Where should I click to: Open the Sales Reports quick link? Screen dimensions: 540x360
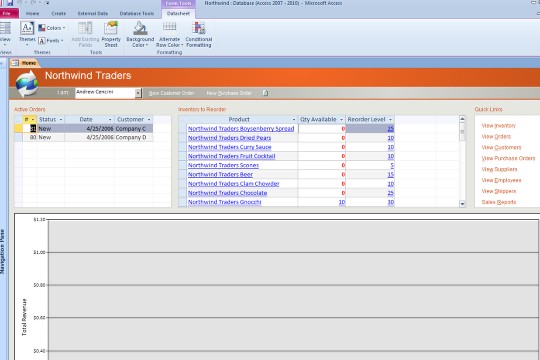click(499, 202)
